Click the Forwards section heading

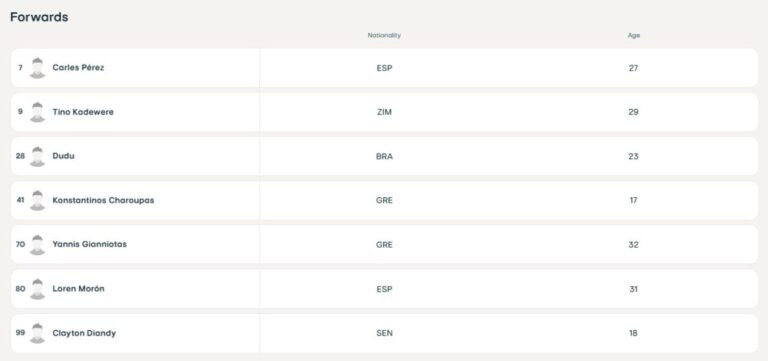pos(39,17)
